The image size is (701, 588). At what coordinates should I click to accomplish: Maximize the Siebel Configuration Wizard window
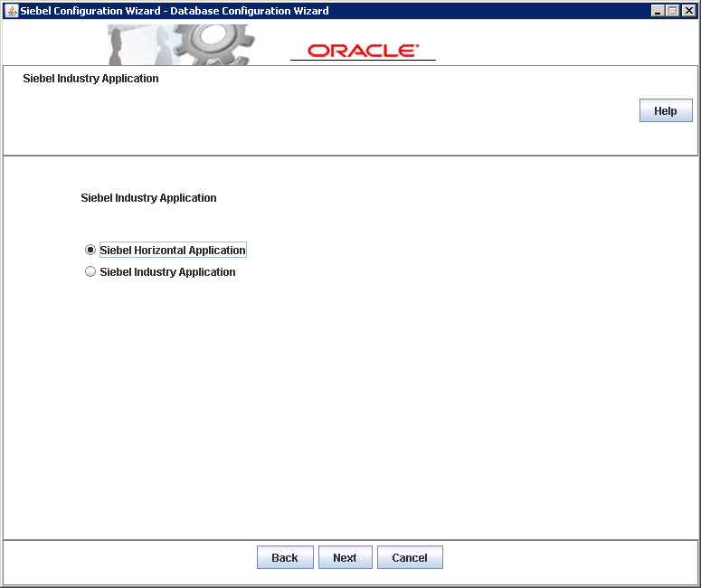[673, 11]
